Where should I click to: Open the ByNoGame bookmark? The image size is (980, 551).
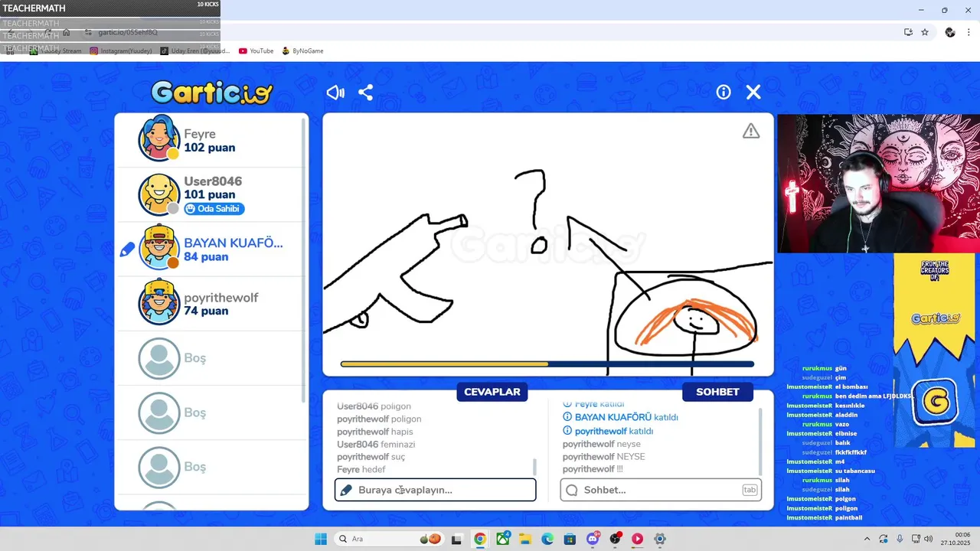point(302,51)
